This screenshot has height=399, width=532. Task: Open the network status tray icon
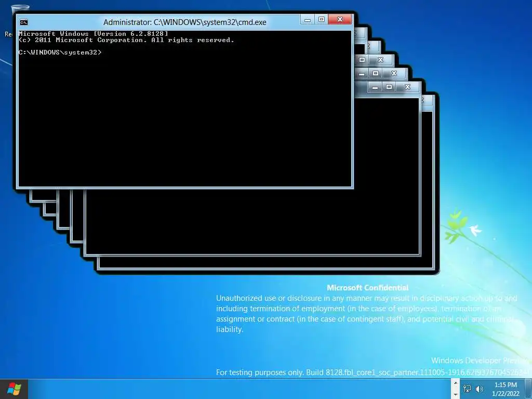pos(468,389)
